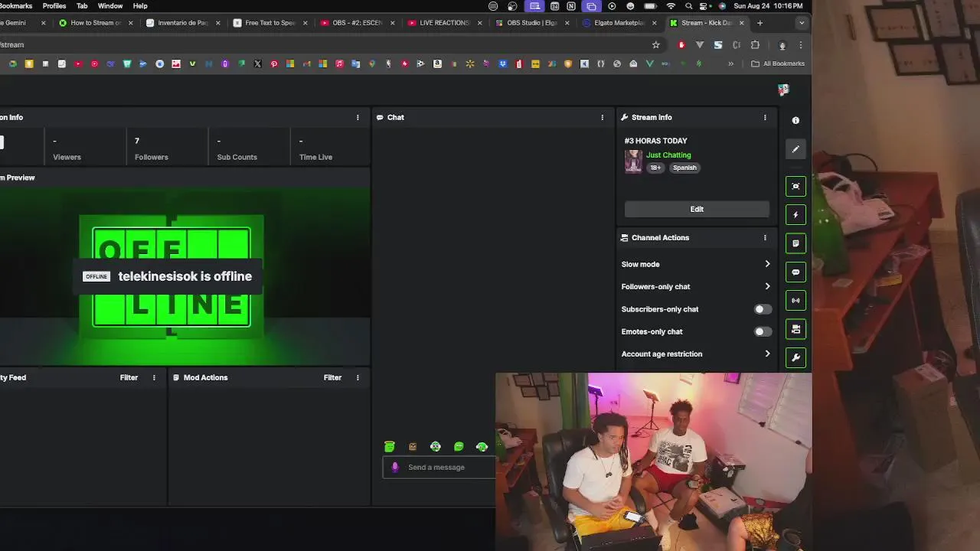Image resolution: width=980 pixels, height=551 pixels.
Task: Click the pencil edit icon in sidebar
Action: click(x=795, y=149)
